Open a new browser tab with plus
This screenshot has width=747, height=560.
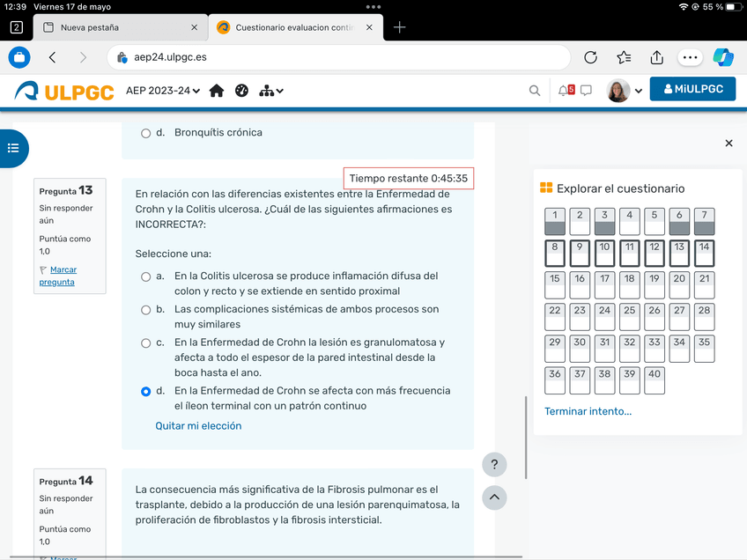coord(400,27)
